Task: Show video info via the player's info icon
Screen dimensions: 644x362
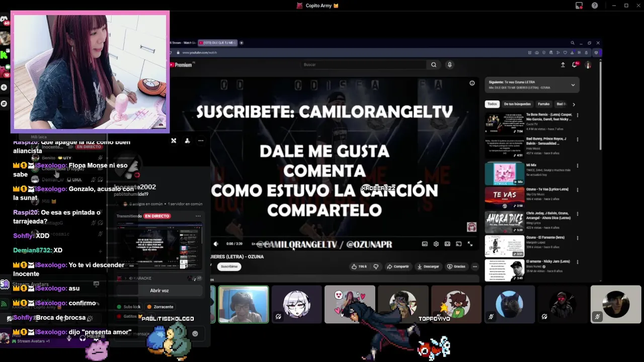Action: click(x=472, y=83)
